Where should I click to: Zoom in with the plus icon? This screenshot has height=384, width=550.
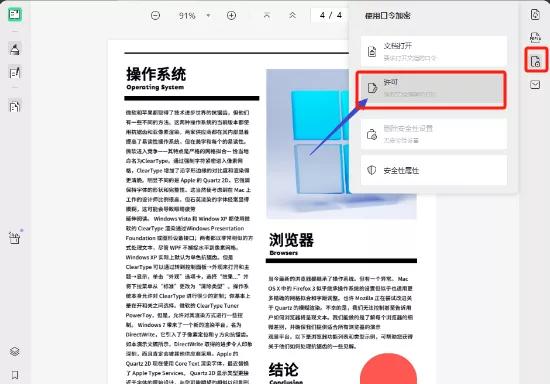[x=231, y=15]
